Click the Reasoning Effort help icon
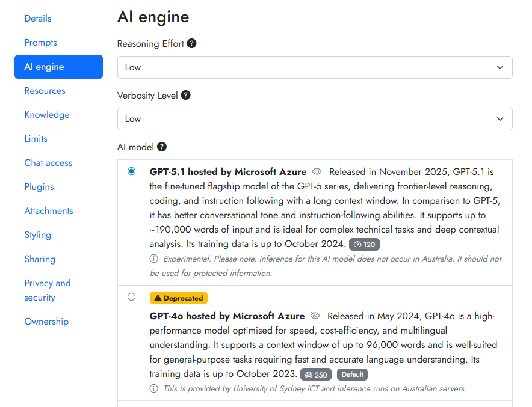Viewport: 532px width, 407px height. (191, 44)
